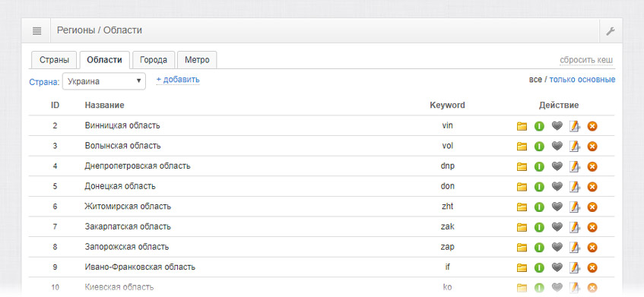Edit Житомирская область entry
Image resolution: width=644 pixels, height=297 pixels.
tap(574, 207)
